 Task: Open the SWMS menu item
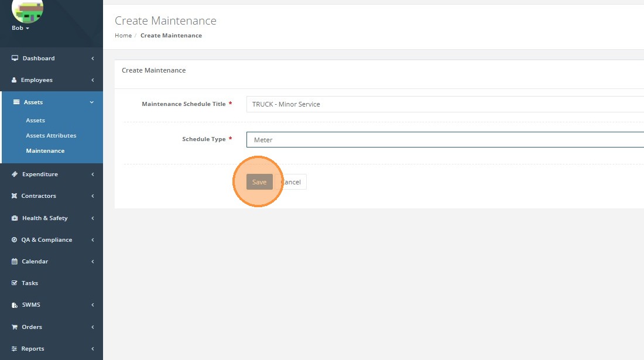(31, 305)
